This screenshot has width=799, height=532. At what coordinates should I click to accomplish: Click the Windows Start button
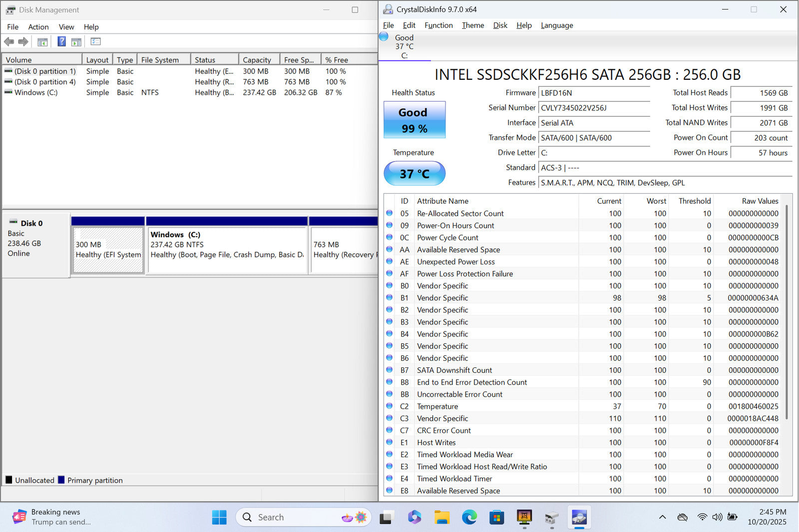[219, 518]
